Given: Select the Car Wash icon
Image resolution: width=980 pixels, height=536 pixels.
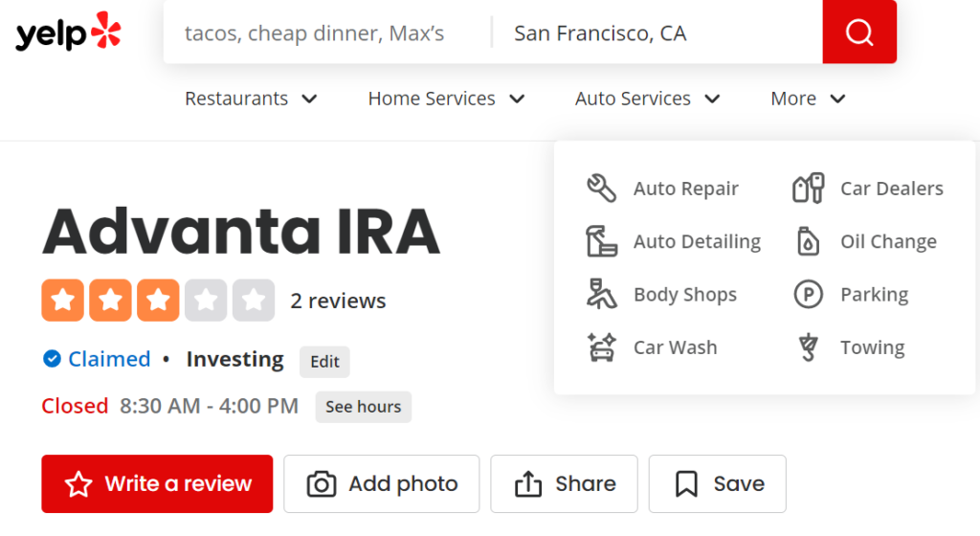Looking at the screenshot, I should click(601, 347).
